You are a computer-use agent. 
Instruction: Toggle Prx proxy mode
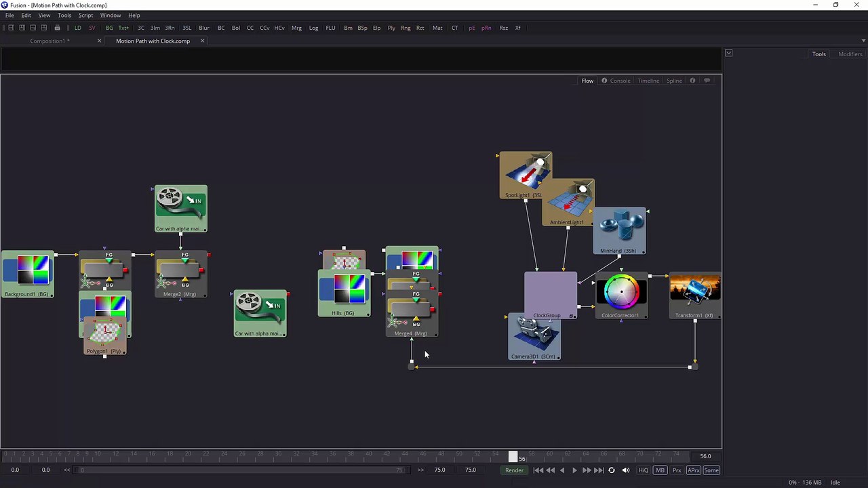(677, 470)
